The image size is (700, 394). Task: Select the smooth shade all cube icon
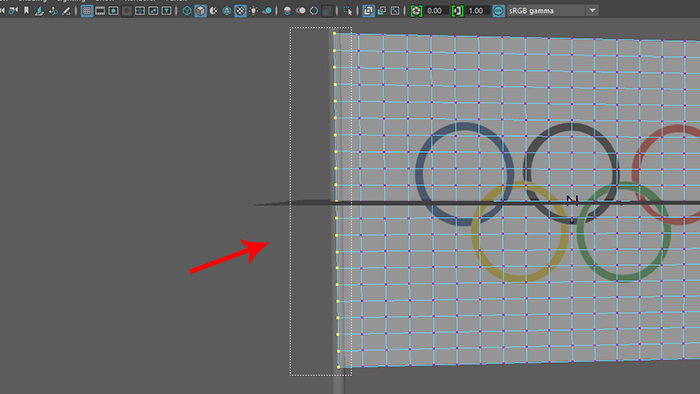[x=200, y=11]
